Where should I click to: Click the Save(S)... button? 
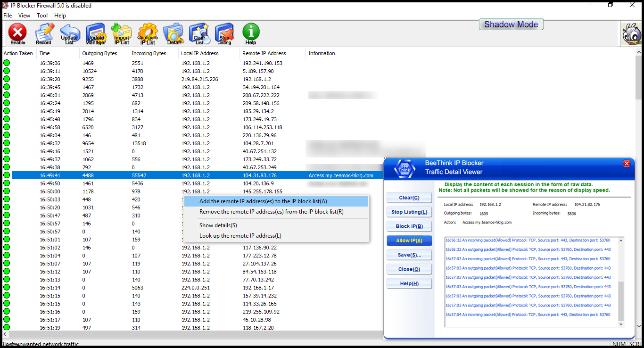[409, 255]
